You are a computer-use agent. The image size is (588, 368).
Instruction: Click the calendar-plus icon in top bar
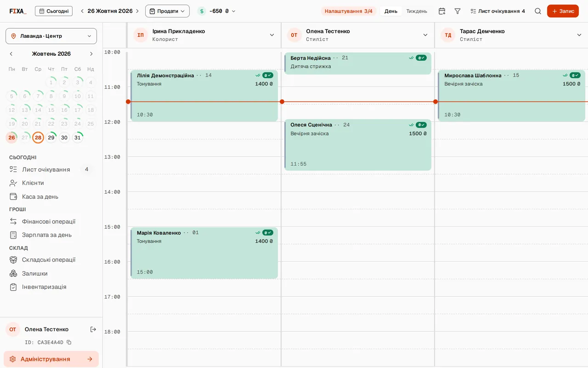click(x=442, y=11)
